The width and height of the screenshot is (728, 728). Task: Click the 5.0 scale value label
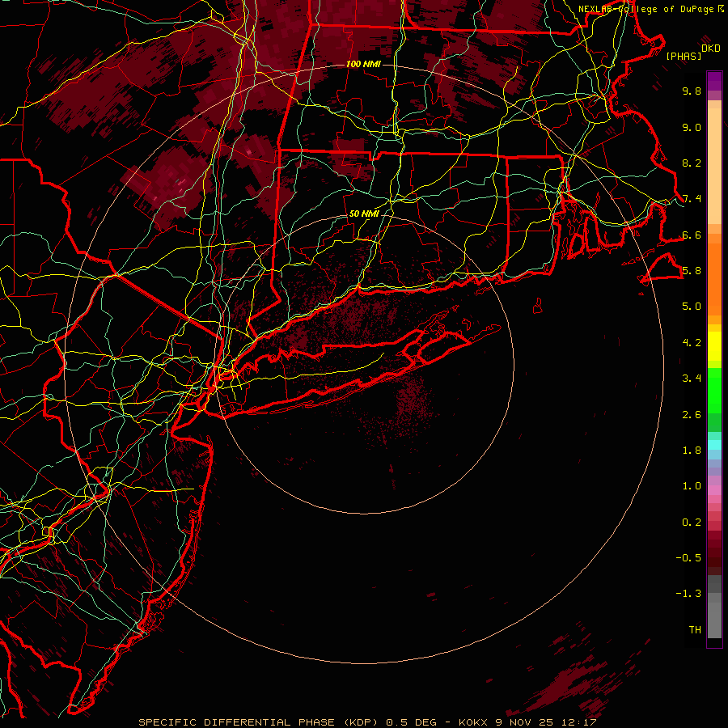(692, 307)
